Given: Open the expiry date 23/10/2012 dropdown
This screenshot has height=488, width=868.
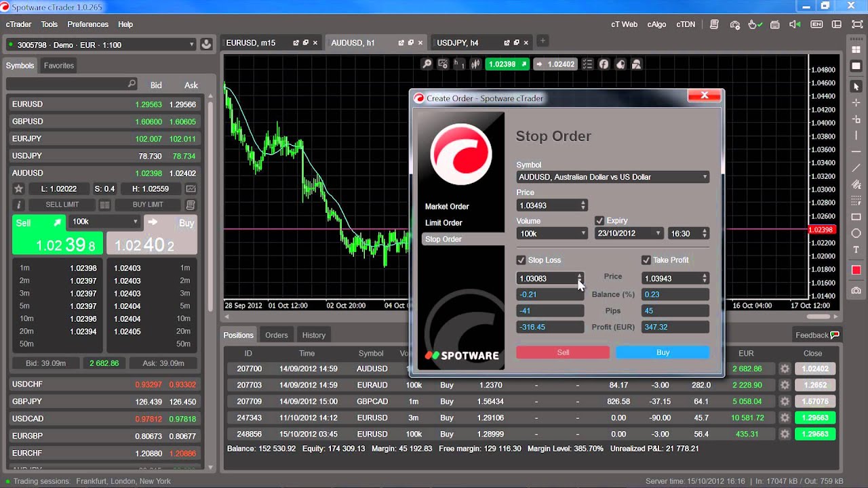Looking at the screenshot, I should pos(629,233).
